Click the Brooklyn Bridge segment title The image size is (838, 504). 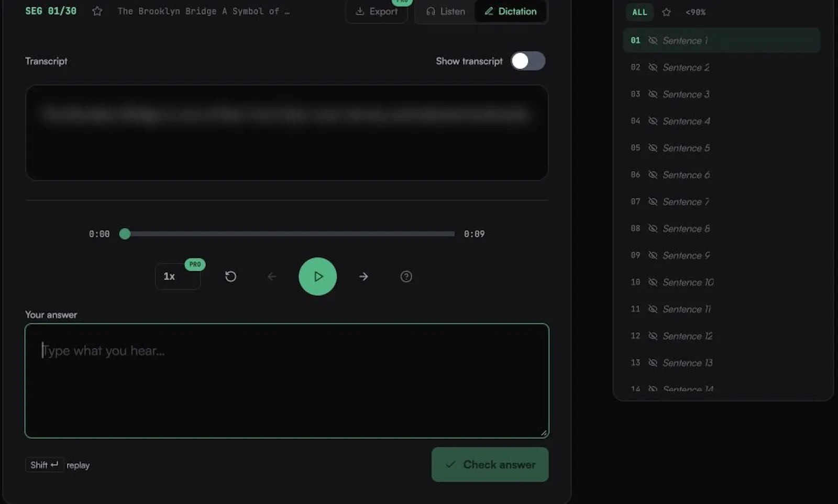(x=203, y=11)
